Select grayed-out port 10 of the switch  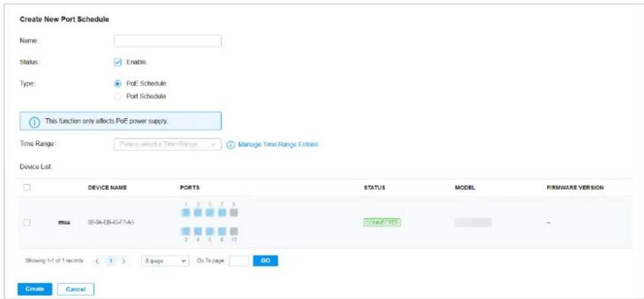pos(234,231)
